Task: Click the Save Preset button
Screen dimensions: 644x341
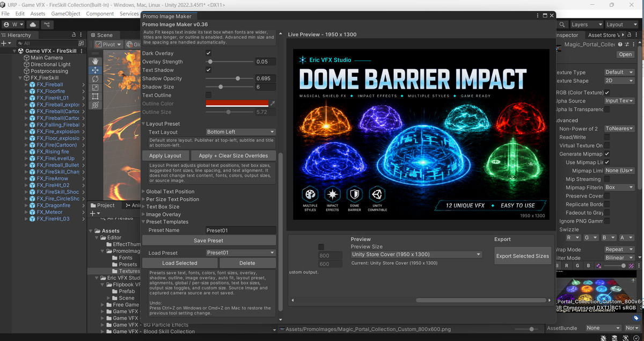Action: 209,241
